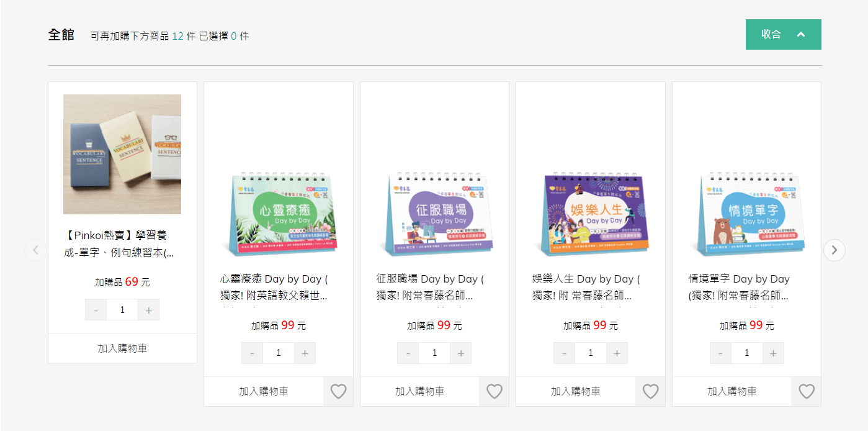Click the heart icon under 情境單字 Day by Day

[806, 391]
